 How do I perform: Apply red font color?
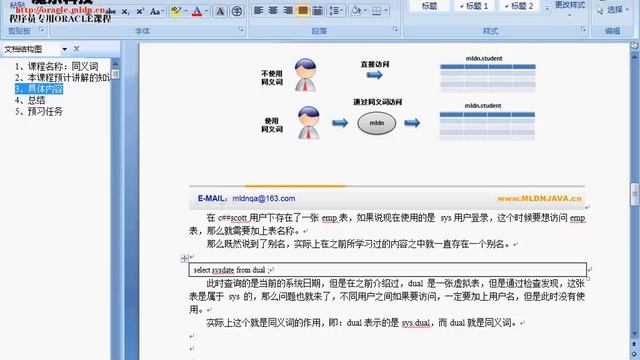tap(197, 11)
